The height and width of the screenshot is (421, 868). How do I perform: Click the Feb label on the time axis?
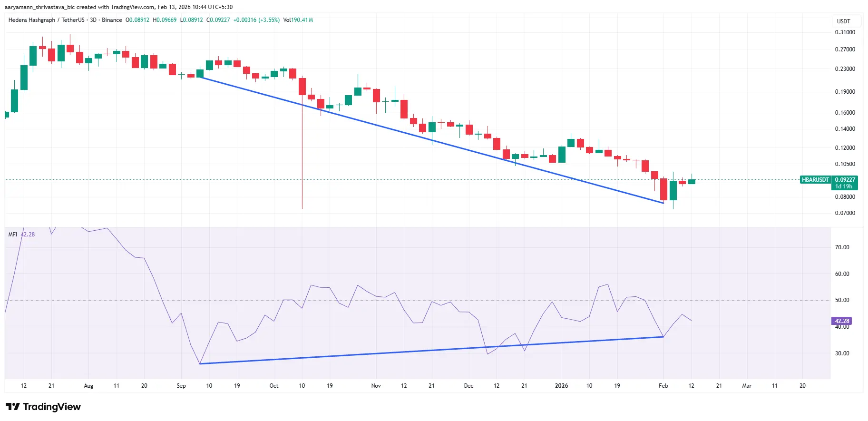point(663,386)
